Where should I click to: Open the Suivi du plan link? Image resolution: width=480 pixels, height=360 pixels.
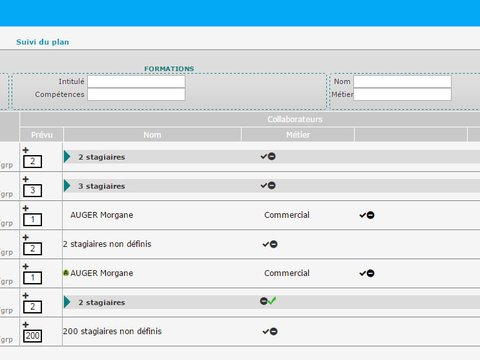(43, 42)
